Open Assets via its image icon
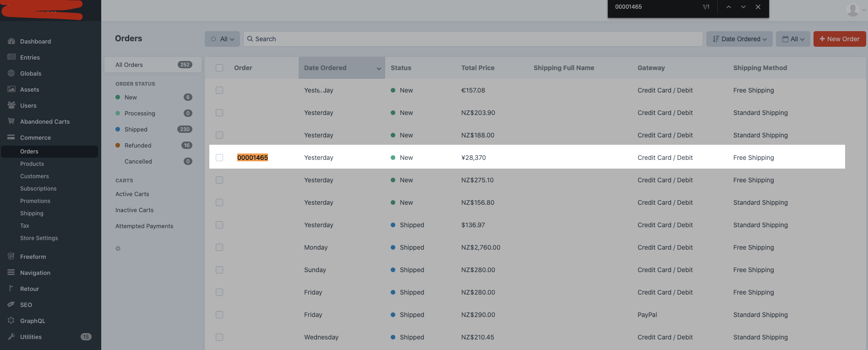Viewport: 868px width, 350px height. (x=11, y=89)
